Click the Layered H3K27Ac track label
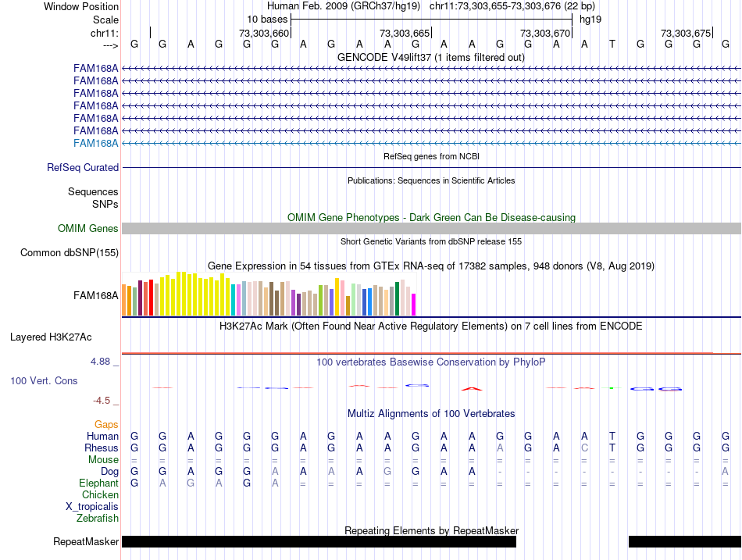742x560 pixels. coord(51,337)
